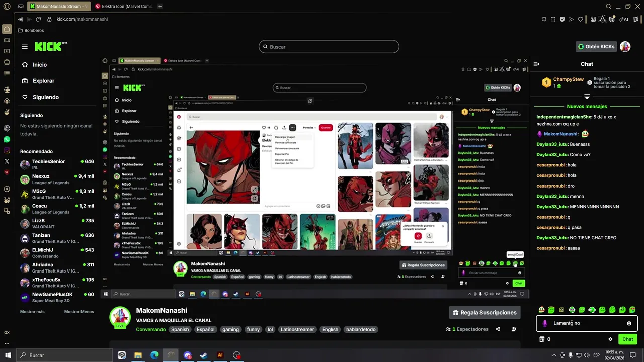Click the chat message input box
The width and height of the screenshot is (644, 362).
pyautogui.click(x=587, y=323)
